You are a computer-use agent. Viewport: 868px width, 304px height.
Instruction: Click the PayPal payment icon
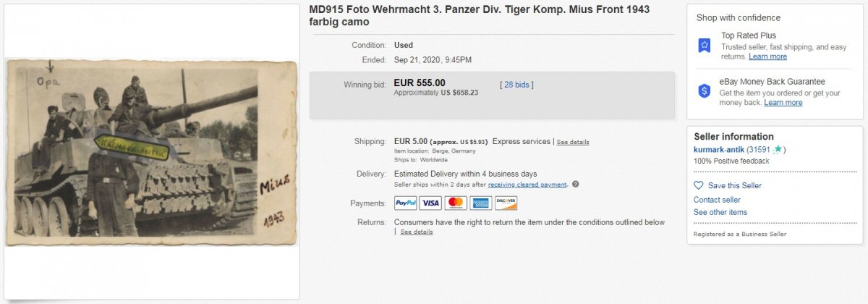pyautogui.click(x=405, y=203)
